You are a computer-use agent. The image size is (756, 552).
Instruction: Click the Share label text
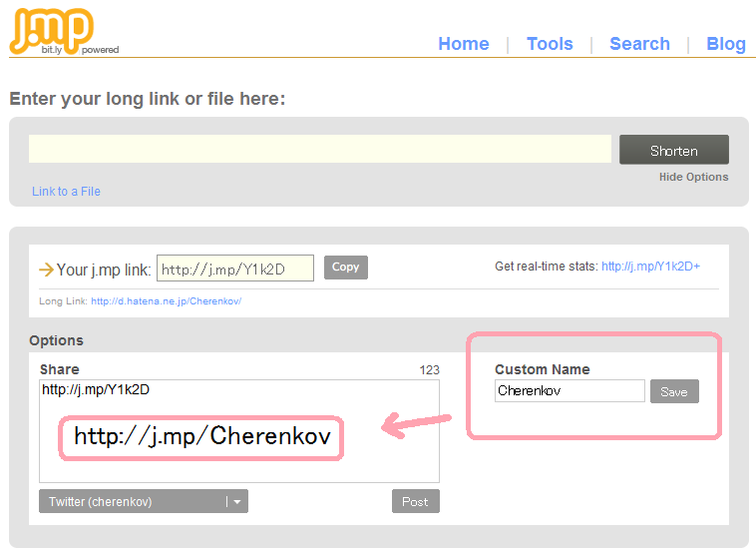60,369
